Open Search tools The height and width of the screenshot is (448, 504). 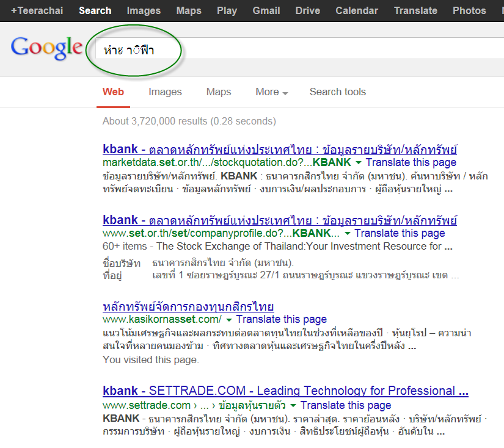click(337, 92)
